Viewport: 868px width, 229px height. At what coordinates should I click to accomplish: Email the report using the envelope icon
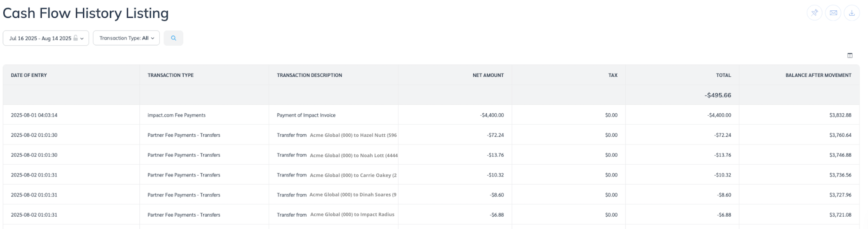833,13
